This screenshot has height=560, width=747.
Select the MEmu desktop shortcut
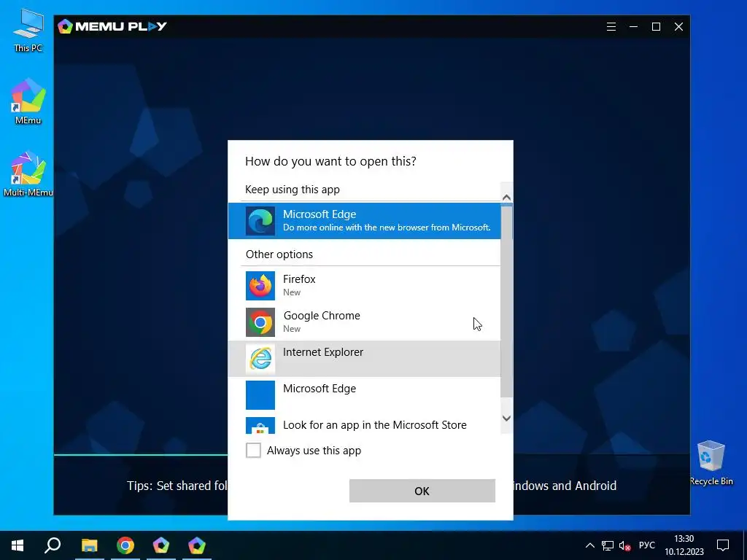click(28, 101)
